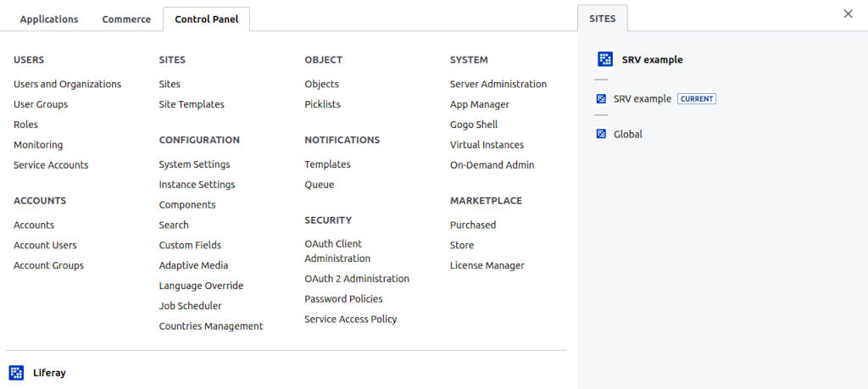Go to Components
Screen dimensions: 868x389
tap(187, 205)
